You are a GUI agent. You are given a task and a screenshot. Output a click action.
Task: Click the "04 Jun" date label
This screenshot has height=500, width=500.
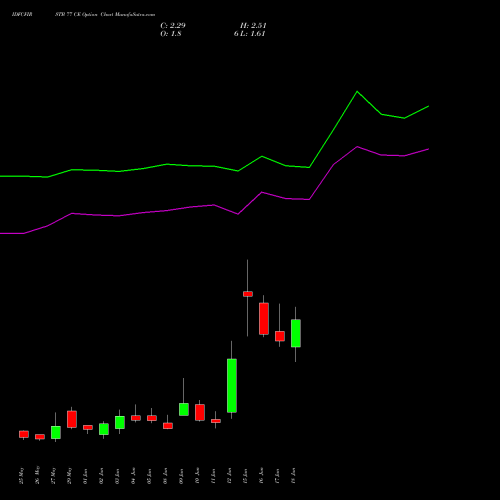pyautogui.click(x=134, y=476)
